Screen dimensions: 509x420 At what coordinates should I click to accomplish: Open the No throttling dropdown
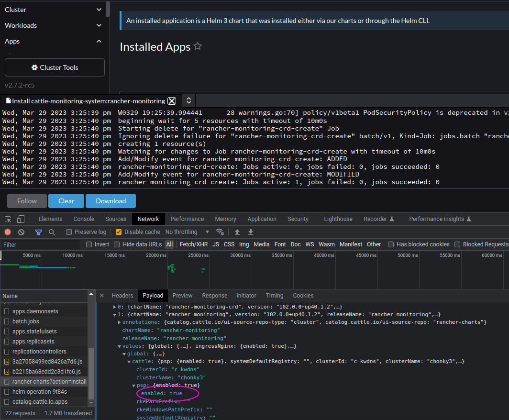[x=187, y=232]
